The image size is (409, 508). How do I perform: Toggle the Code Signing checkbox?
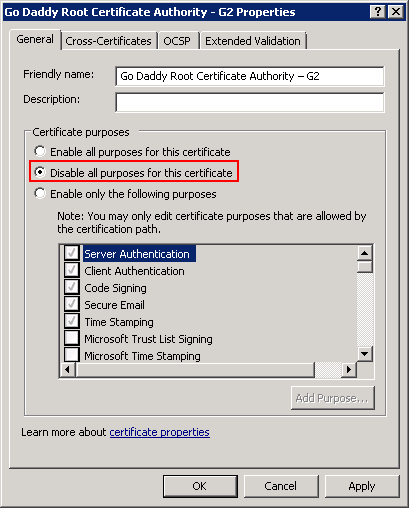(x=72, y=287)
